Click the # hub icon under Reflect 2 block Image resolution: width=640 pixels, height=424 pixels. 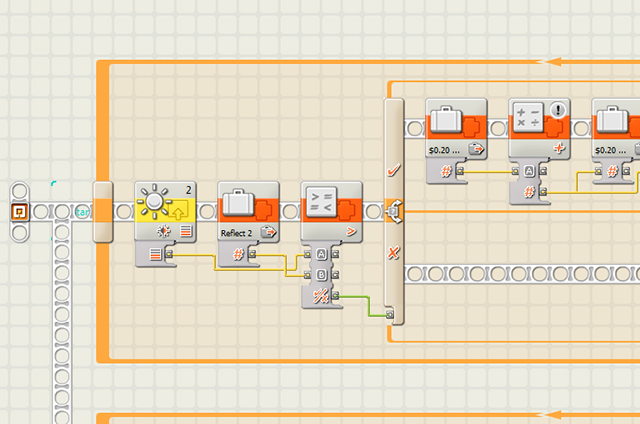tap(238, 255)
